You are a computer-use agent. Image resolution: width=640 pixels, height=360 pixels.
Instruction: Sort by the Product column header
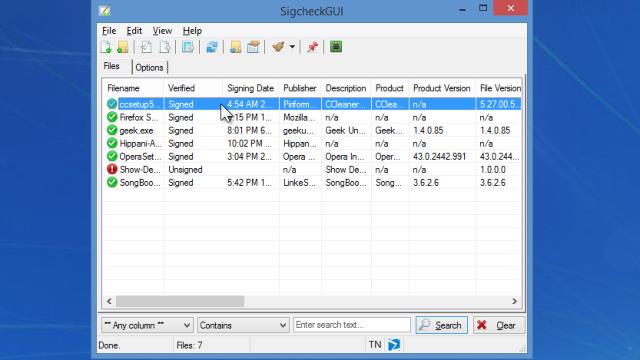[390, 88]
